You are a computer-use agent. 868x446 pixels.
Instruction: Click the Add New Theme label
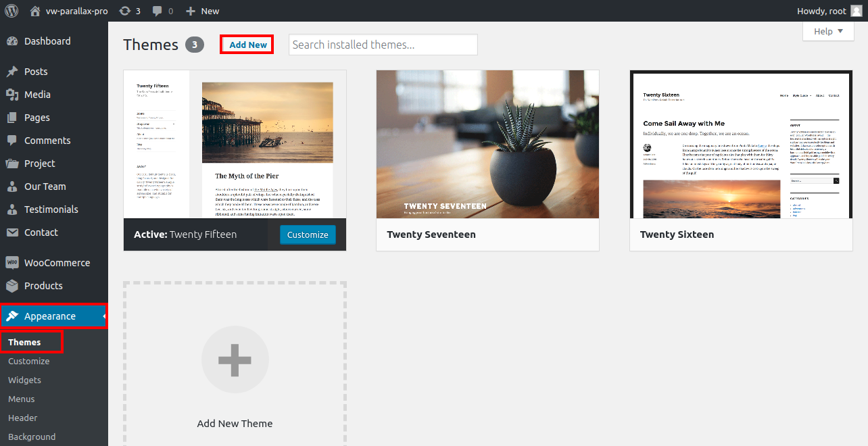(235, 424)
